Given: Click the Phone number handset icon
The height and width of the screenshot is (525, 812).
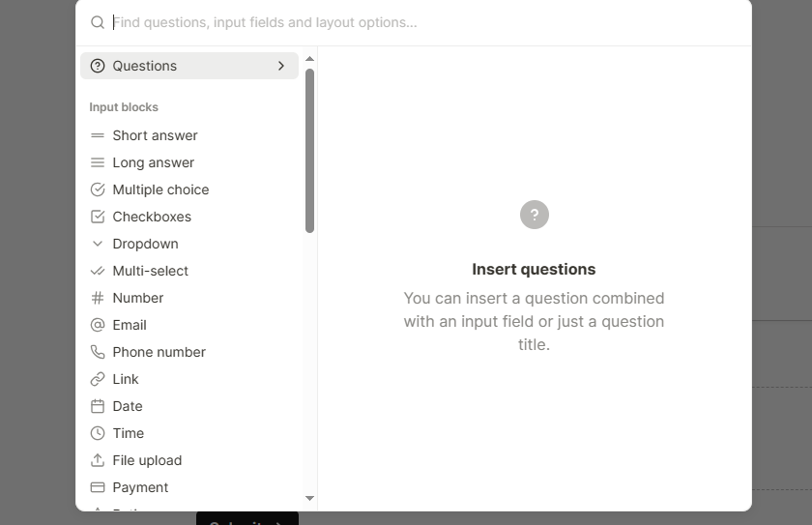Looking at the screenshot, I should click(x=97, y=352).
